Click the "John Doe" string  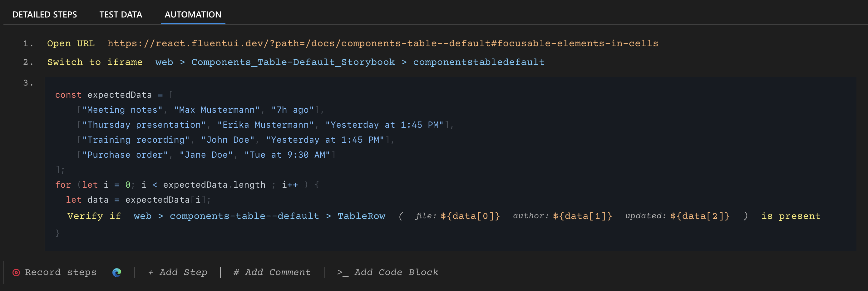(x=228, y=140)
